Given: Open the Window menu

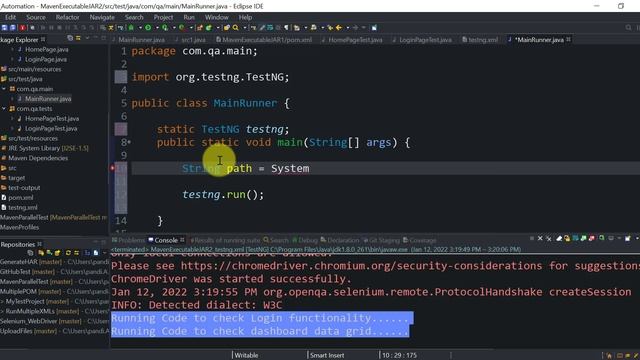Looking at the screenshot, I should tap(217, 17).
